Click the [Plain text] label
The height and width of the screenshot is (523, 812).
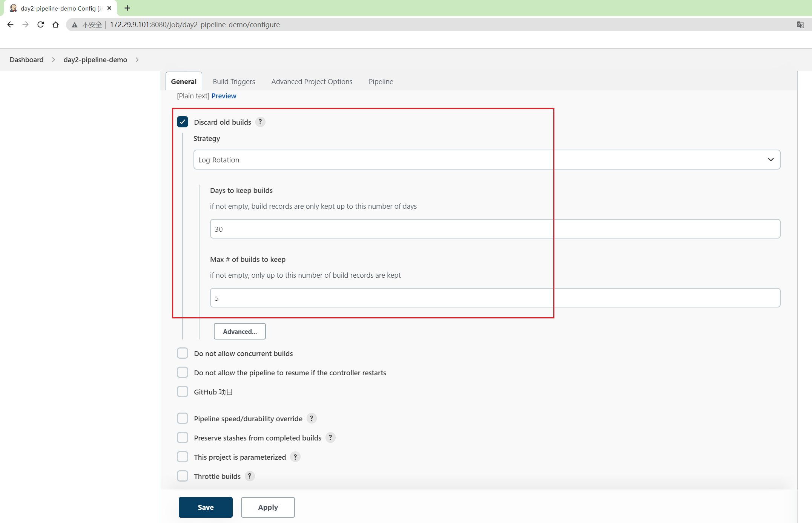coord(193,96)
